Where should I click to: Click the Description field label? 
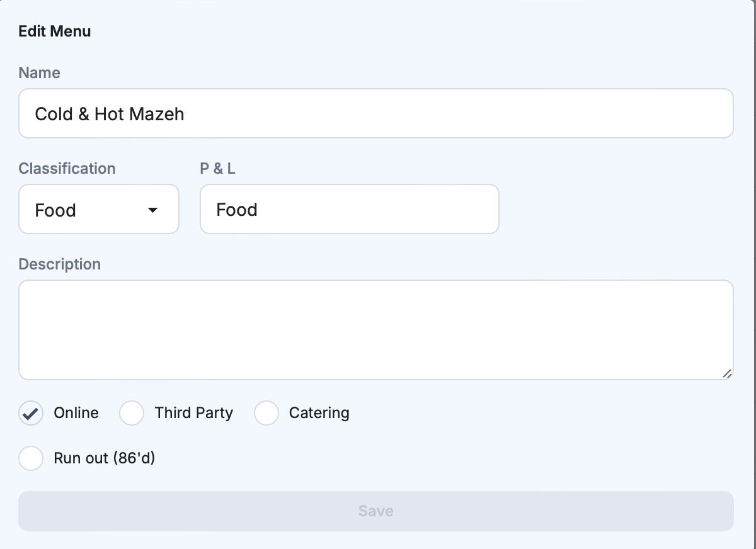pos(59,264)
